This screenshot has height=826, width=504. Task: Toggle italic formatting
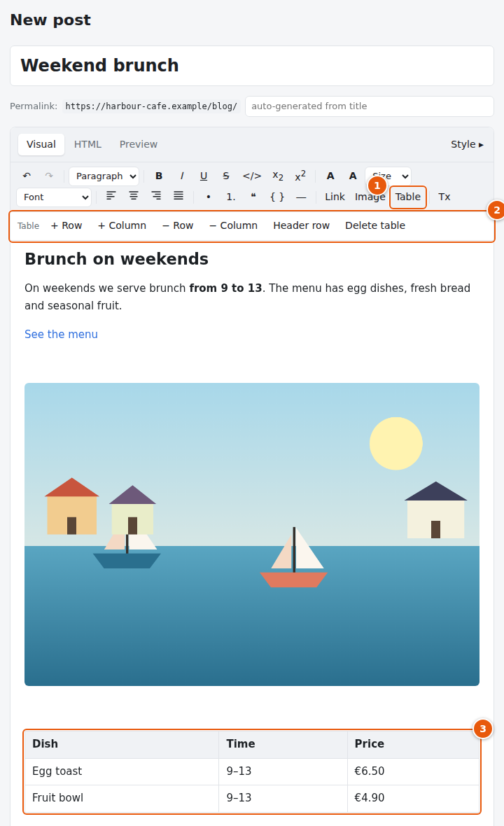point(182,176)
